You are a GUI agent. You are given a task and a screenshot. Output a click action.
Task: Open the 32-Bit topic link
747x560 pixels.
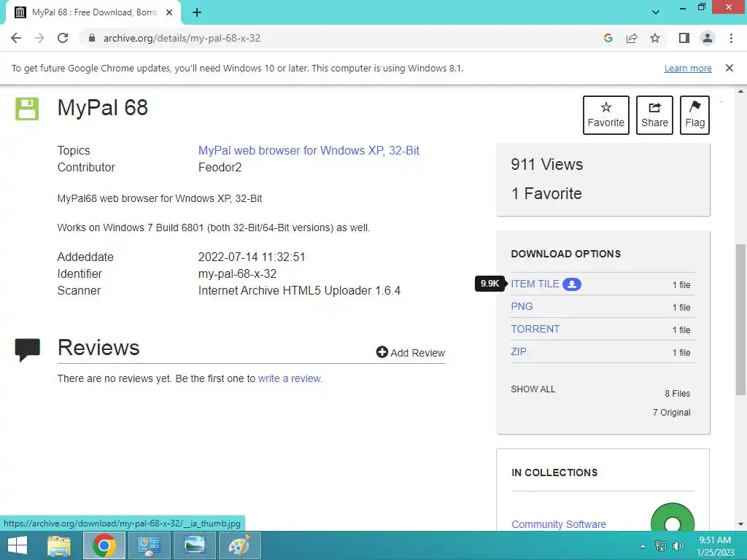click(x=404, y=150)
